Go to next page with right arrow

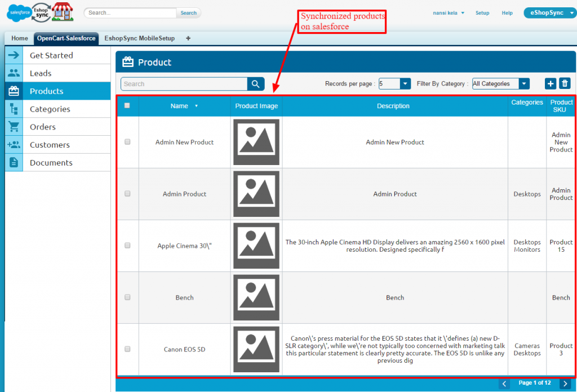565,384
